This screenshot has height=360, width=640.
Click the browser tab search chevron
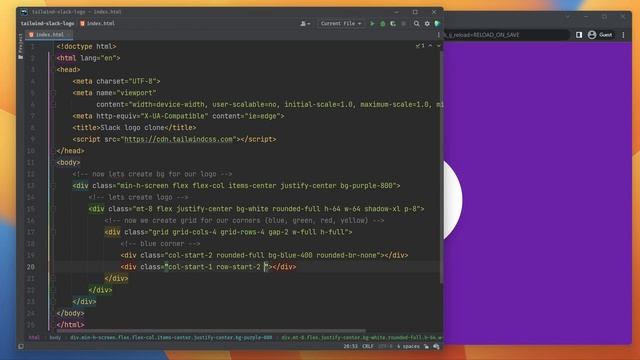(x=567, y=17)
